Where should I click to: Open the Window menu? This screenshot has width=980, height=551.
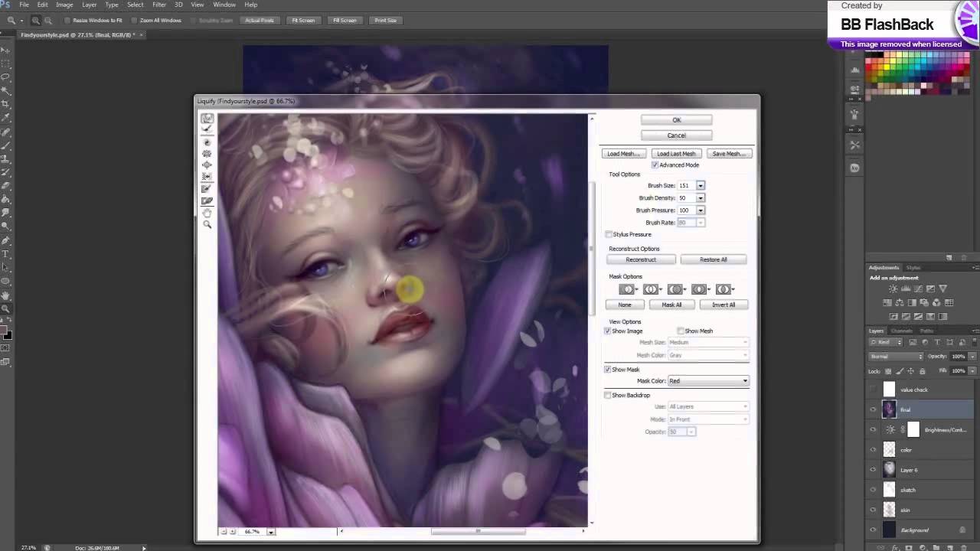tap(224, 5)
